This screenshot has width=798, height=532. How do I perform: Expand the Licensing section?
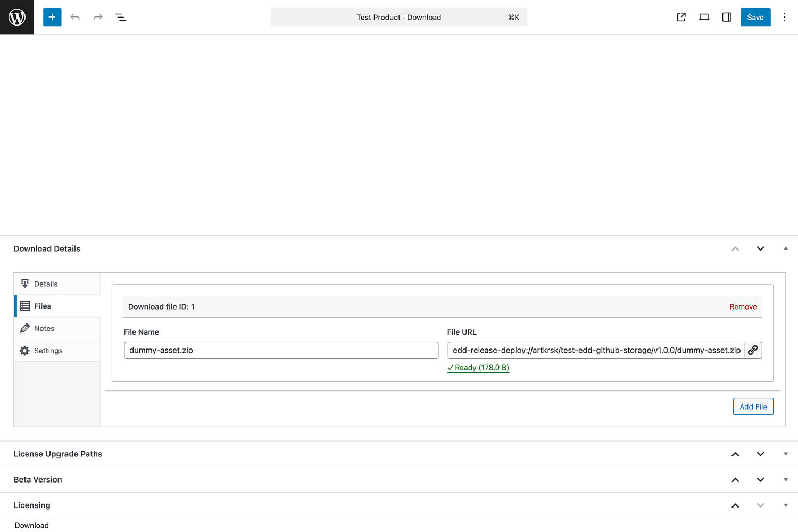(x=786, y=505)
